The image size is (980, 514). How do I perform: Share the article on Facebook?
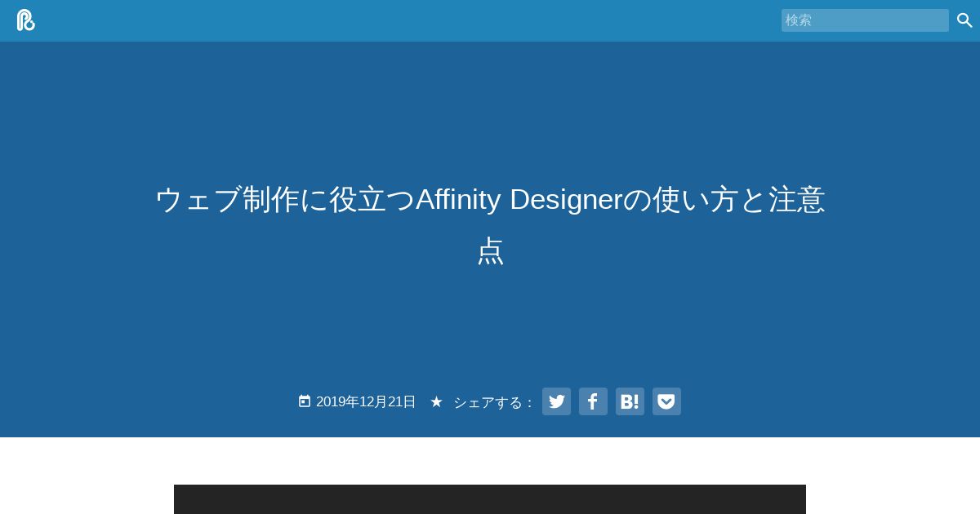tap(593, 401)
